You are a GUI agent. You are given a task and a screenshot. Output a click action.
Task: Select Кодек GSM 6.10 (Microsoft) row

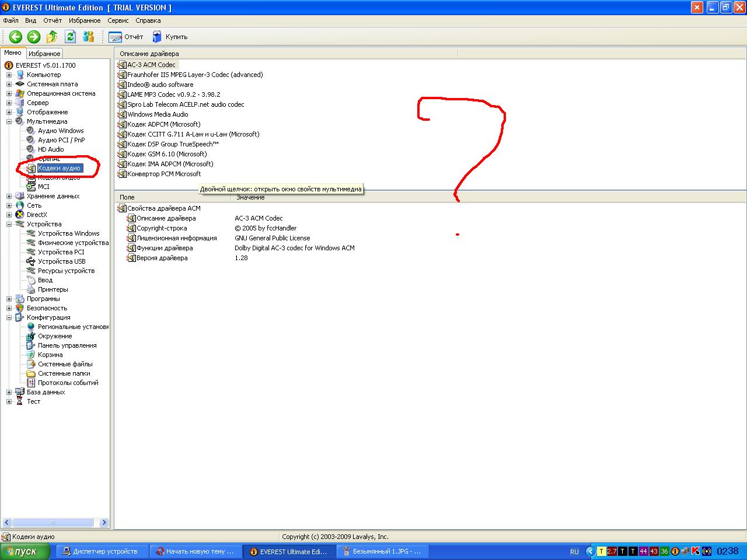coord(167,154)
